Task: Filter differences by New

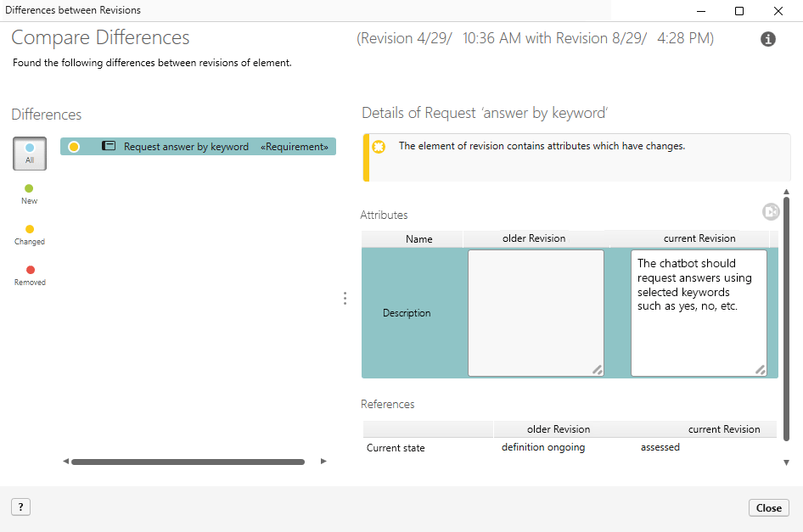Action: (30, 193)
